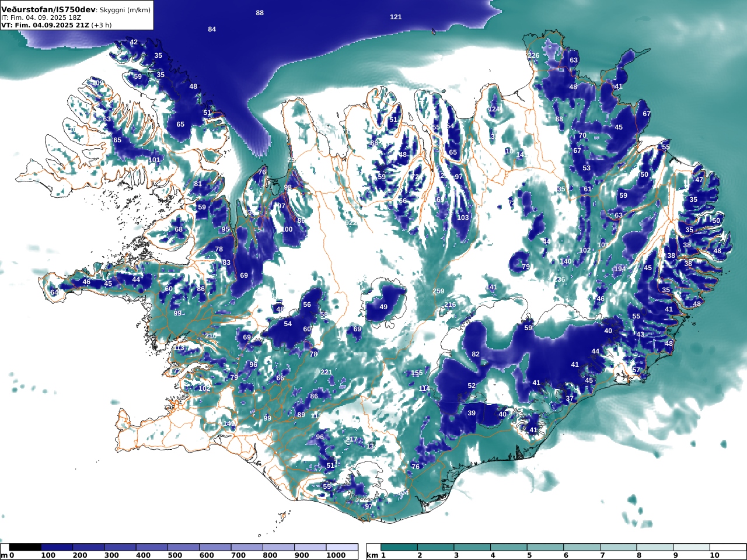Viewport: 747px width, 560px height.
Task: Click the dark teal 1–2 km legend swatch
Action: (x=400, y=547)
